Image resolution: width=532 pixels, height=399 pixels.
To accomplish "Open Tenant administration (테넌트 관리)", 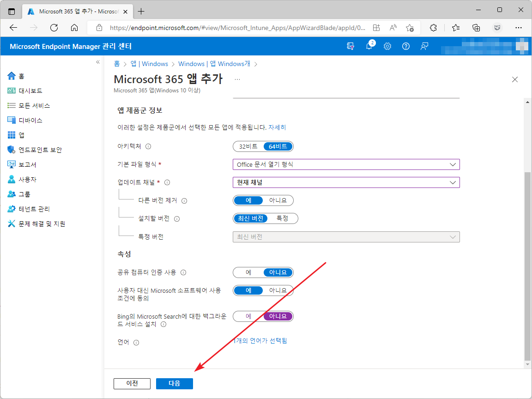I will point(29,209).
